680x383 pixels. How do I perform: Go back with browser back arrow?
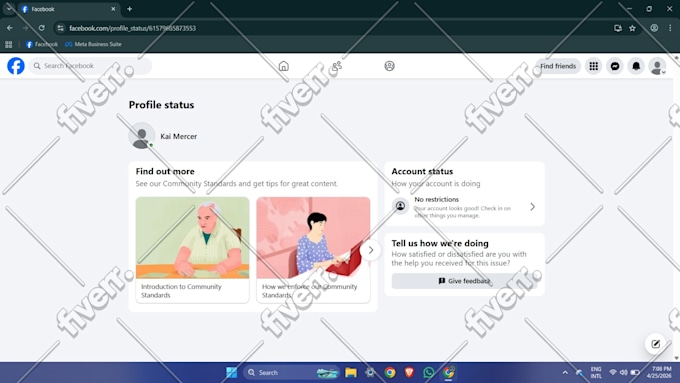[x=10, y=28]
